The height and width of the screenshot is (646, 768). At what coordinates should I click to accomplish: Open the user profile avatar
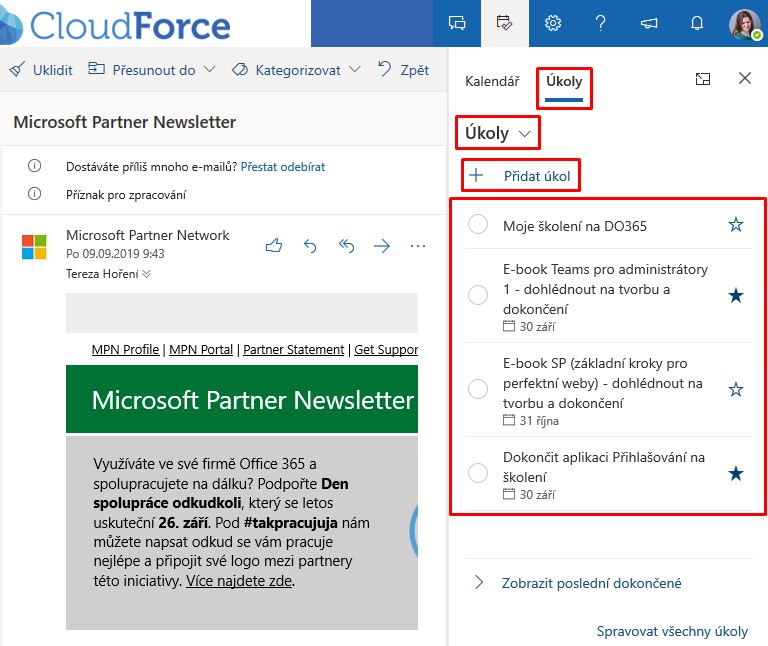(x=745, y=23)
